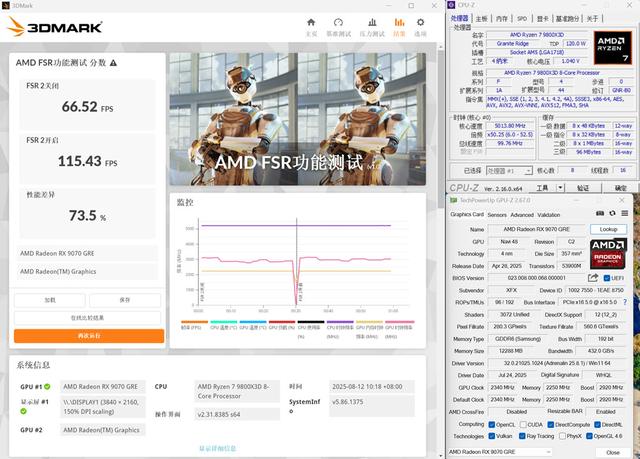Click the orange run again button in 3DMark
Screen dimensions: 640x459
point(89,336)
